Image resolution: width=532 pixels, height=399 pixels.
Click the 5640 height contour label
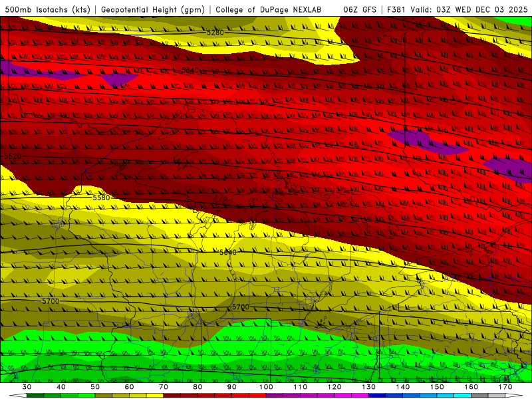point(228,252)
